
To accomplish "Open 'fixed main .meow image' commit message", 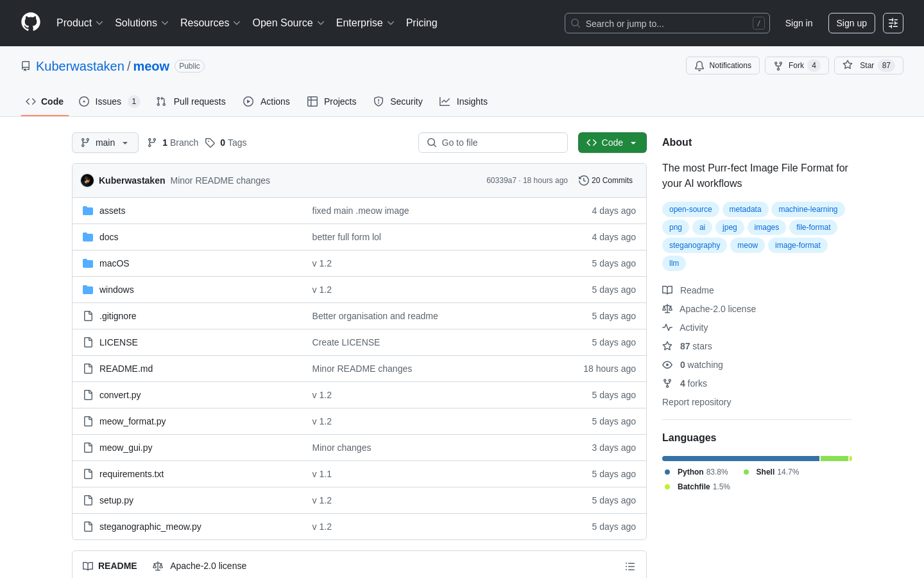I will [x=361, y=211].
